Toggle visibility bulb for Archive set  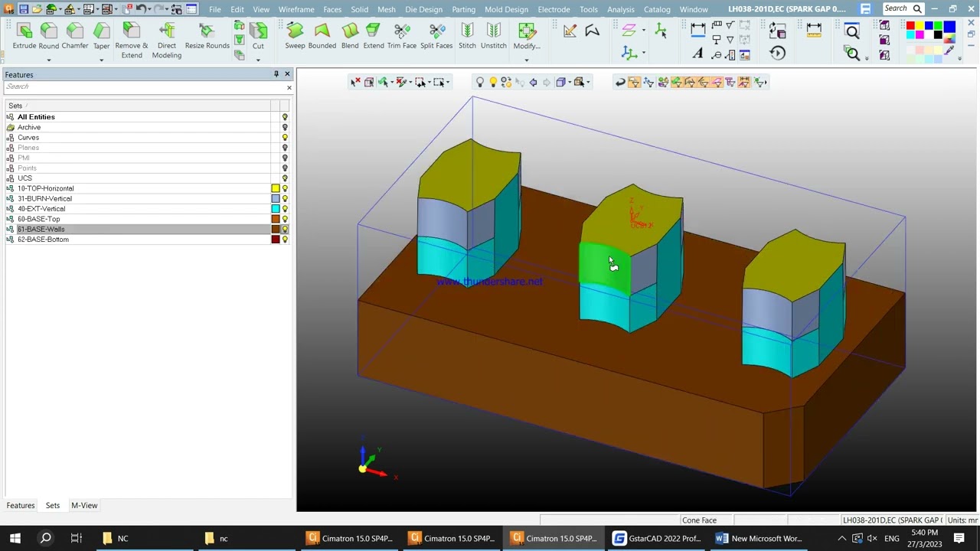coord(285,127)
